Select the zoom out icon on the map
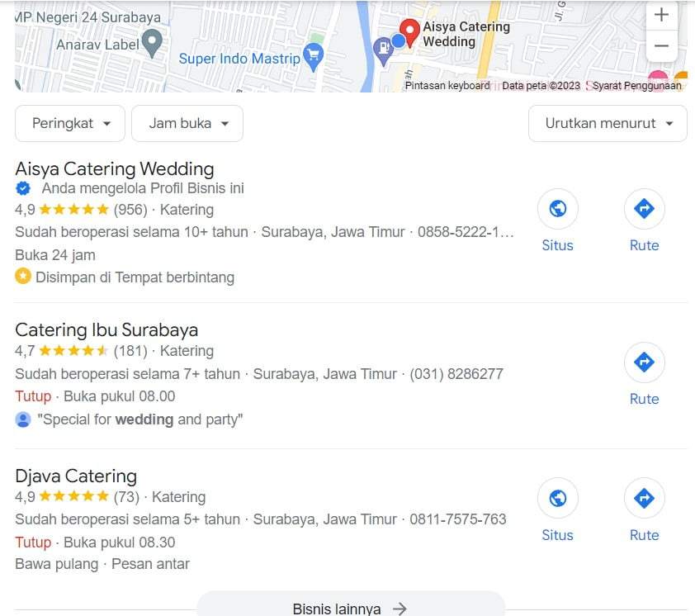The width and height of the screenshot is (695, 616). (661, 46)
